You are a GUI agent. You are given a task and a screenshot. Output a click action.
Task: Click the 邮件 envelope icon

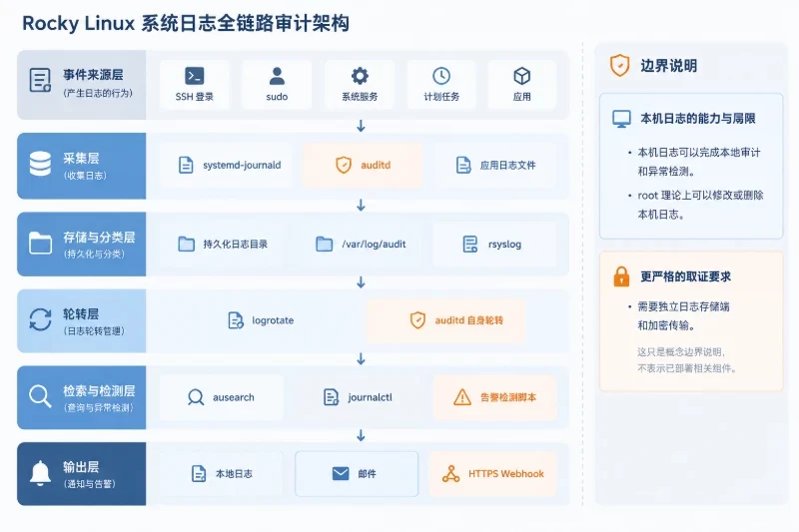[341, 473]
